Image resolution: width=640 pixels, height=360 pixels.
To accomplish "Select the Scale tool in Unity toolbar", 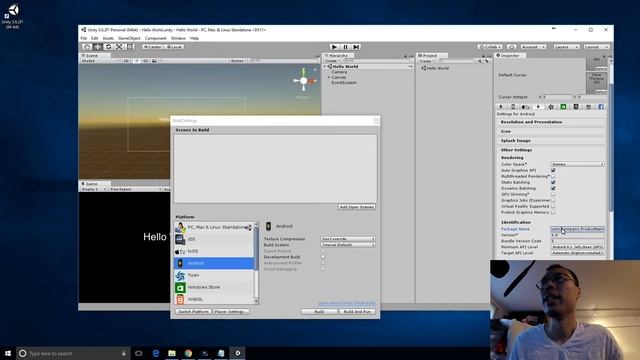I will pyautogui.click(x=119, y=47).
